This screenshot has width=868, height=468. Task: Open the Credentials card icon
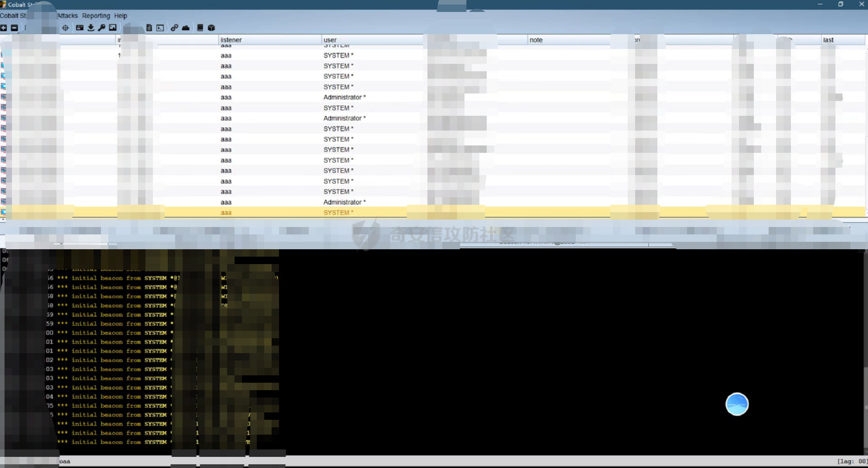[80, 28]
